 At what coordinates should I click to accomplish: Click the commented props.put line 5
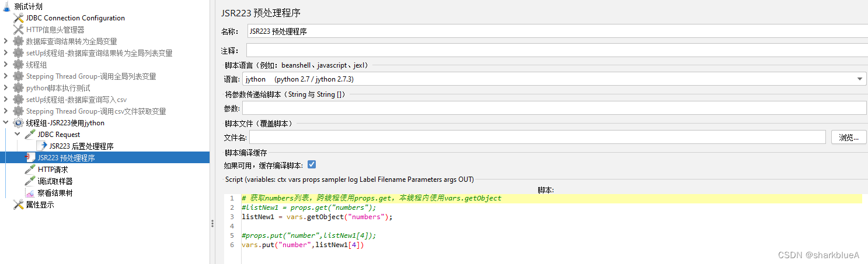point(309,235)
